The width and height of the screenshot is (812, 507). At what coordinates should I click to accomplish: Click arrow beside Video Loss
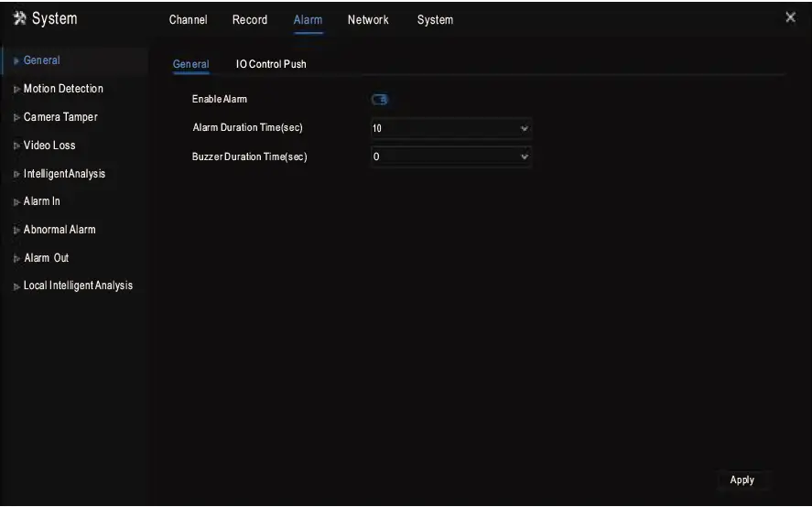click(16, 146)
